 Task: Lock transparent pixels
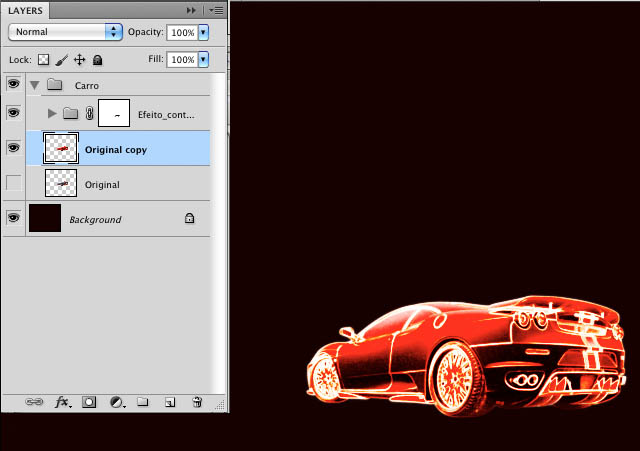[x=43, y=60]
